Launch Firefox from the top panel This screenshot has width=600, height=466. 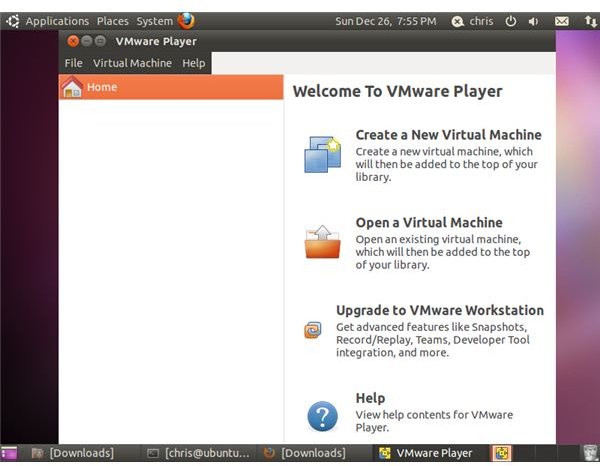[x=186, y=21]
